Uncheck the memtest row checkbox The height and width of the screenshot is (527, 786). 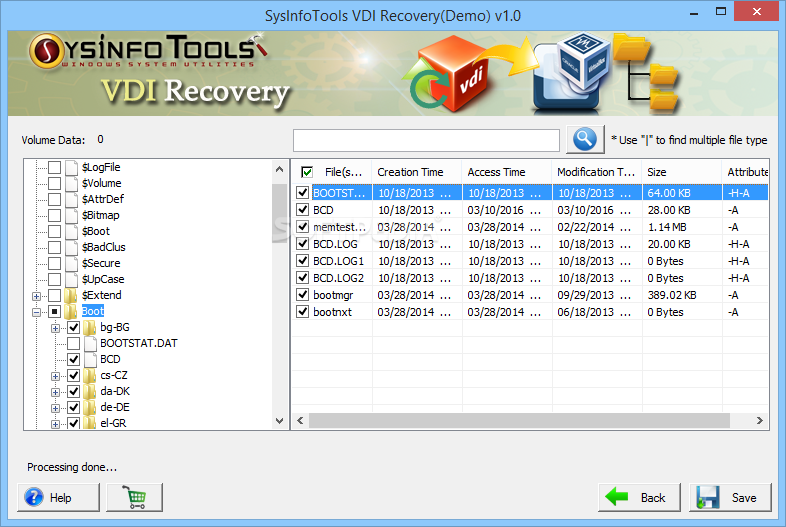[302, 227]
